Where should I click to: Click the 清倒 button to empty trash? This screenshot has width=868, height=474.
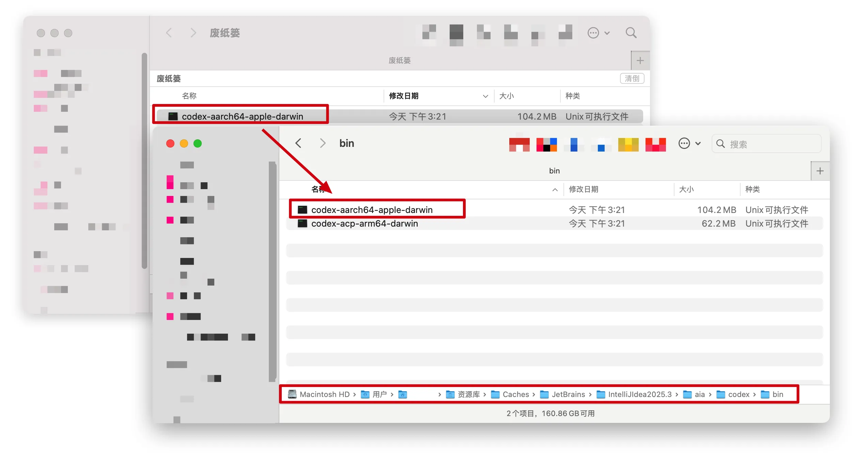(632, 78)
